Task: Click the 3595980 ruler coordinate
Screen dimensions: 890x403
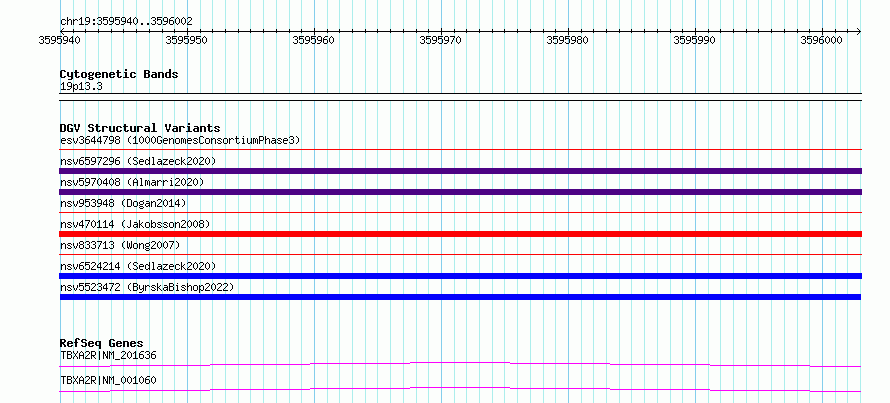Action: (567, 40)
